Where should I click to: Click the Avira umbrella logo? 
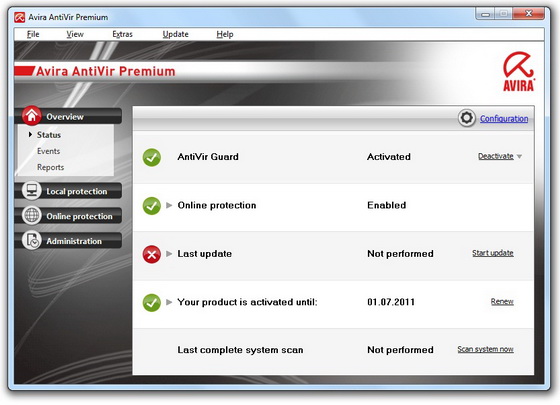[x=519, y=71]
